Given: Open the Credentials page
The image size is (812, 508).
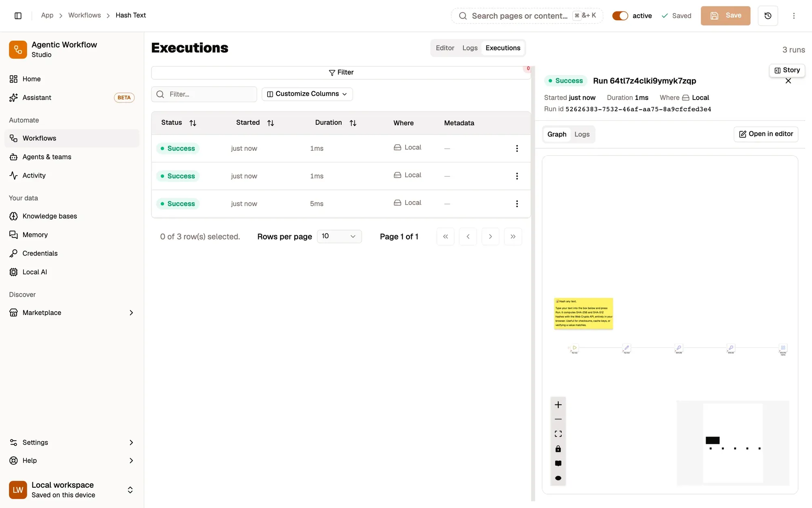Looking at the screenshot, I should tap(72, 254).
